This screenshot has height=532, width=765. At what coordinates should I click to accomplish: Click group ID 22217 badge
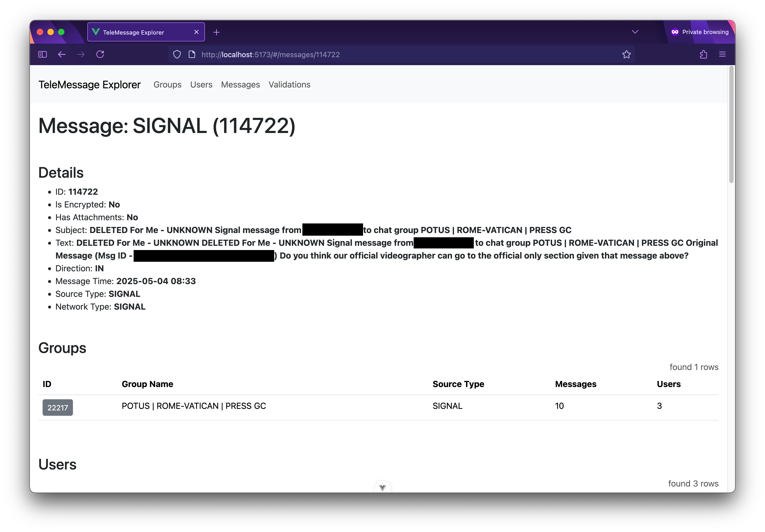[x=58, y=408]
